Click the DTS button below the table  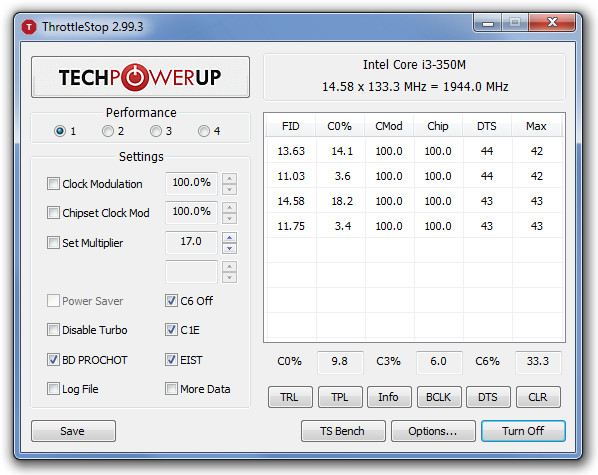pos(489,397)
